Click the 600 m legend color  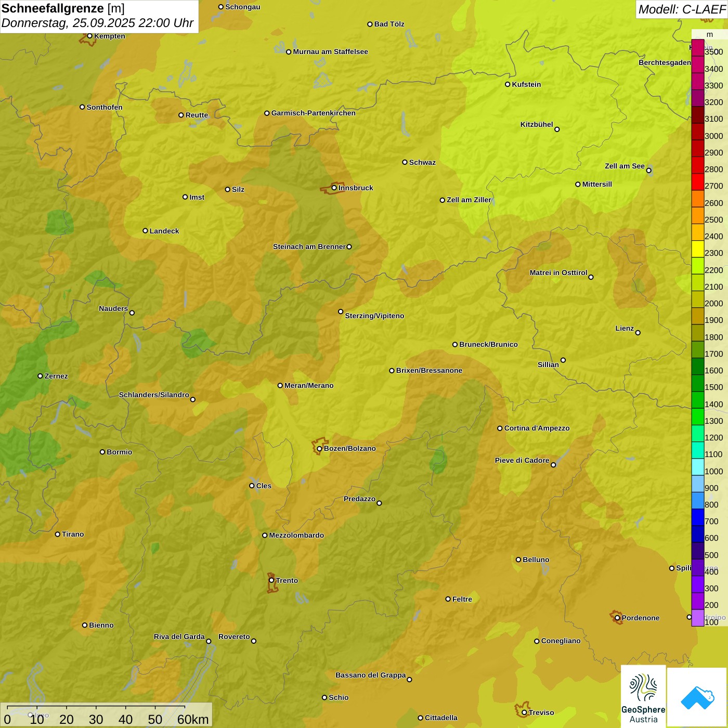click(698, 534)
